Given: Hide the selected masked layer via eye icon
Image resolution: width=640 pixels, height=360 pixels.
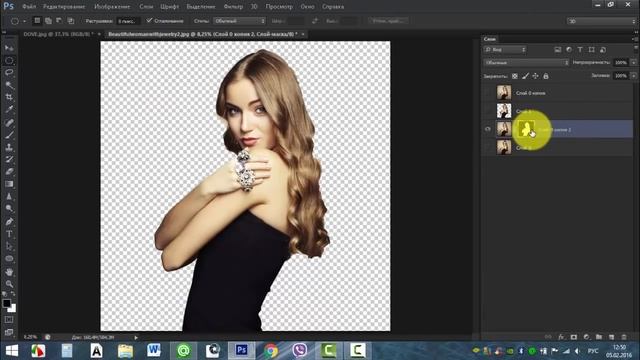Looking at the screenshot, I should point(488,129).
